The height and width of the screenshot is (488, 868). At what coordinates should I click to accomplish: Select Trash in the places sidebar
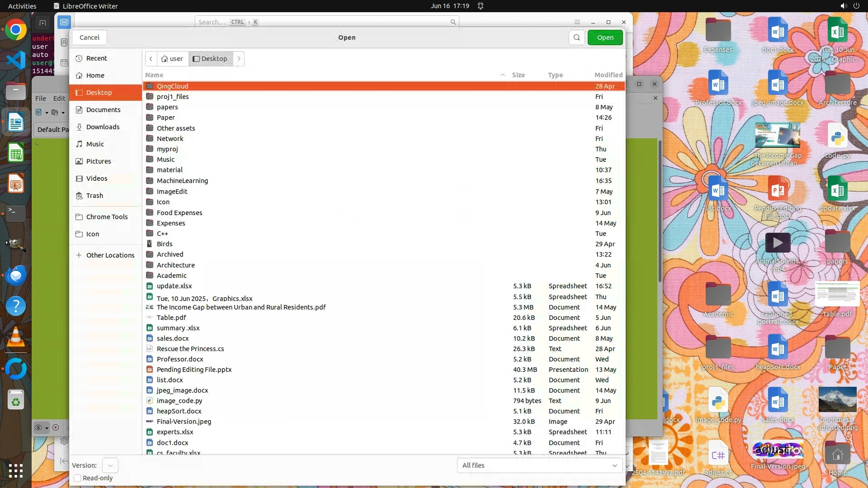[94, 196]
